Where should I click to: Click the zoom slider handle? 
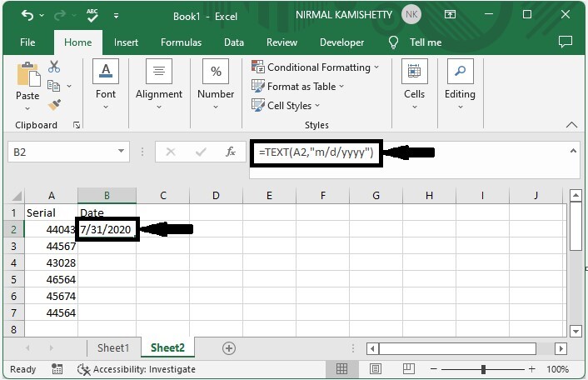(x=483, y=369)
